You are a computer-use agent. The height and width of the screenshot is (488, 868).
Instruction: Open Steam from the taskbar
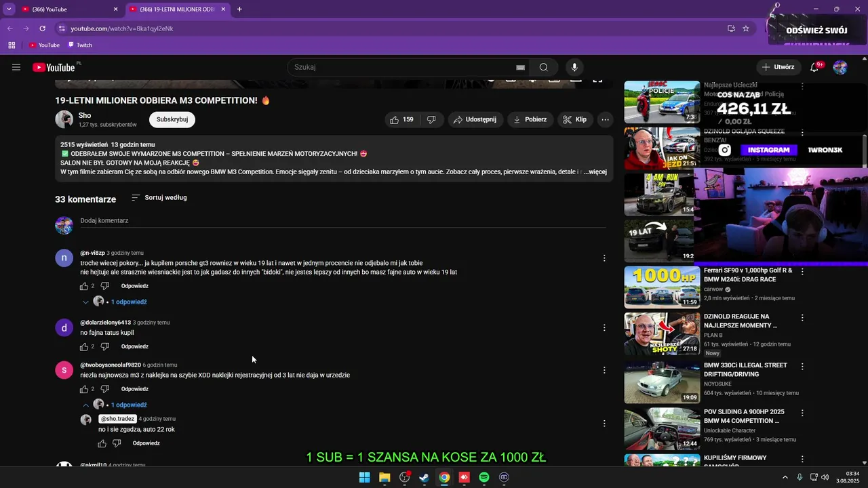point(424,477)
